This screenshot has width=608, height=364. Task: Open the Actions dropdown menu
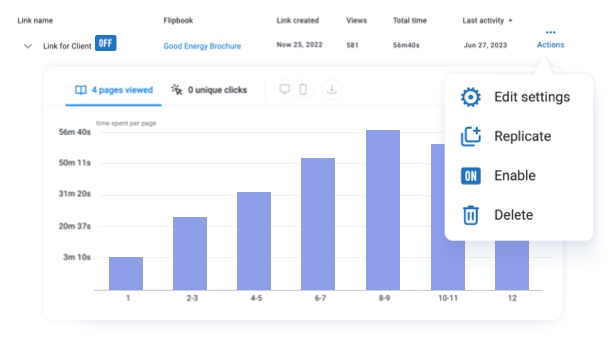click(x=550, y=45)
